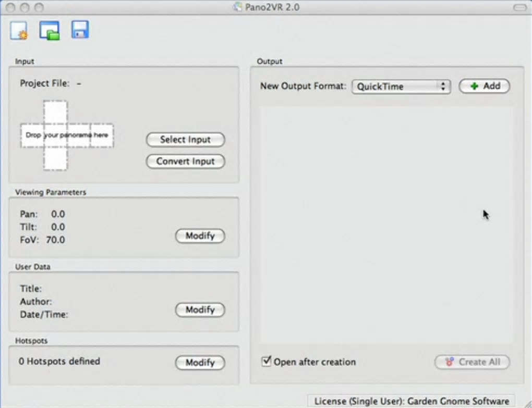Click the 'Date/Time:' label

point(44,315)
